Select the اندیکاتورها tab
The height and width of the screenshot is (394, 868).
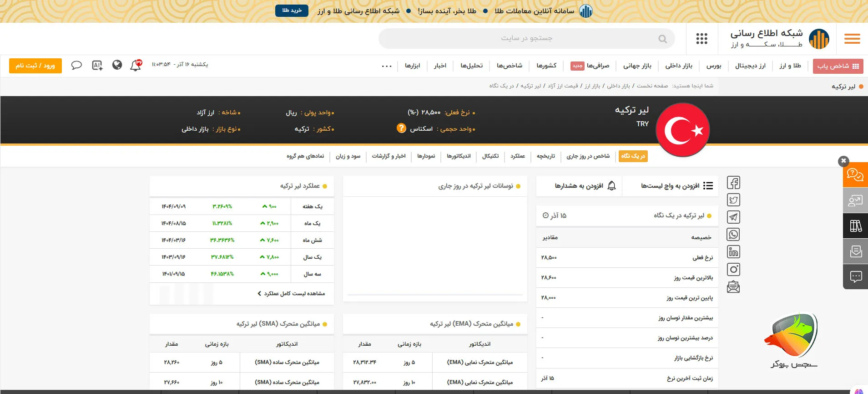click(459, 156)
